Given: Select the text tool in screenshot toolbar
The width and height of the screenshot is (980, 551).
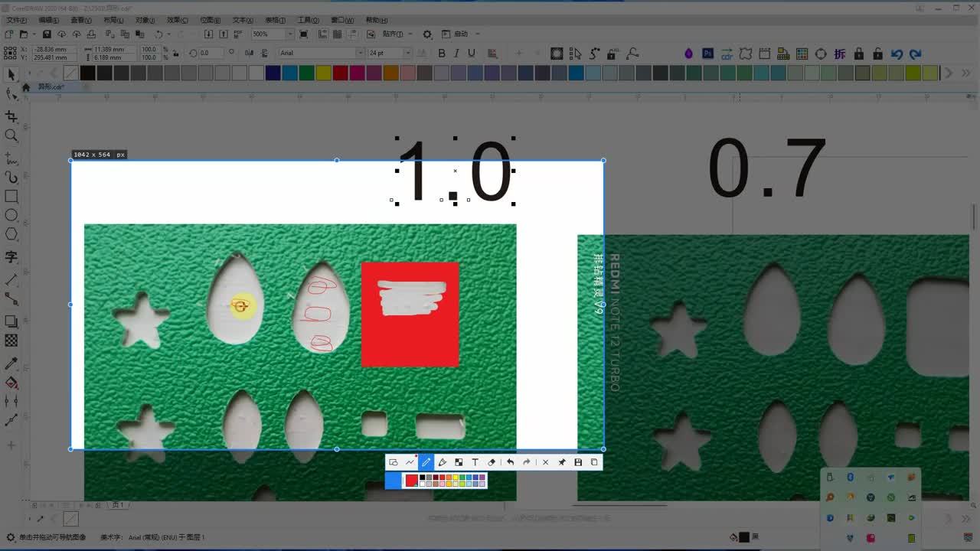Looking at the screenshot, I should [x=475, y=462].
